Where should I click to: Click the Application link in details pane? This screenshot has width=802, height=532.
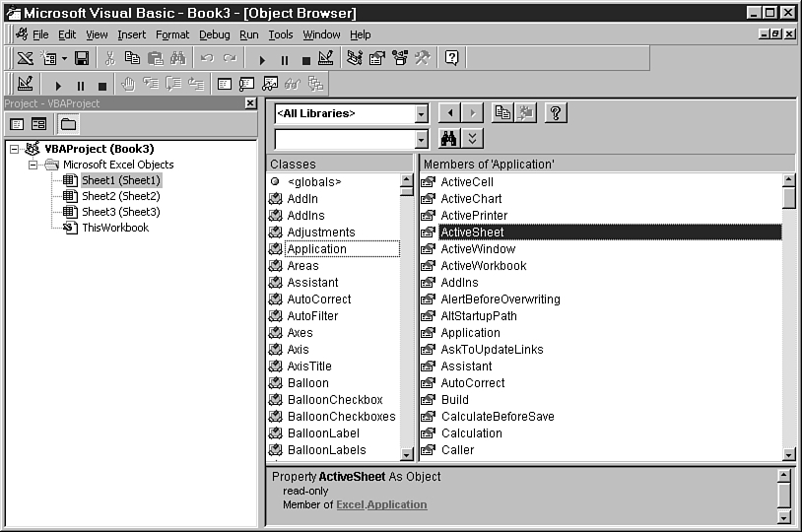click(397, 504)
